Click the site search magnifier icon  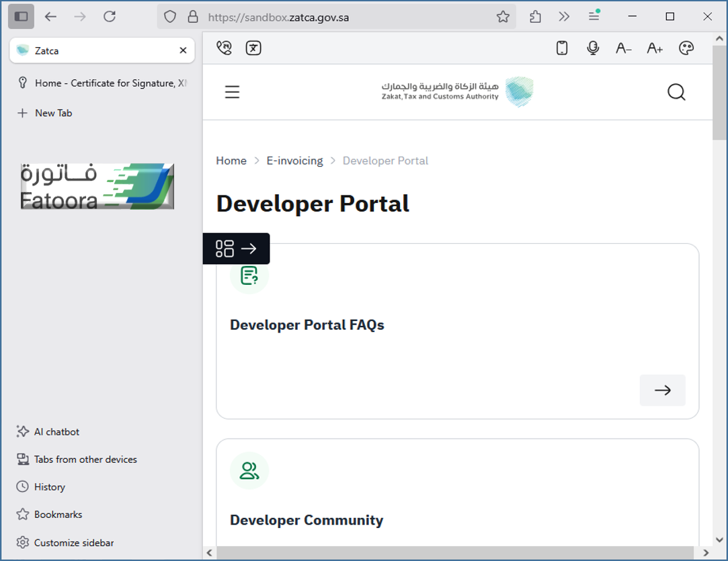point(676,92)
